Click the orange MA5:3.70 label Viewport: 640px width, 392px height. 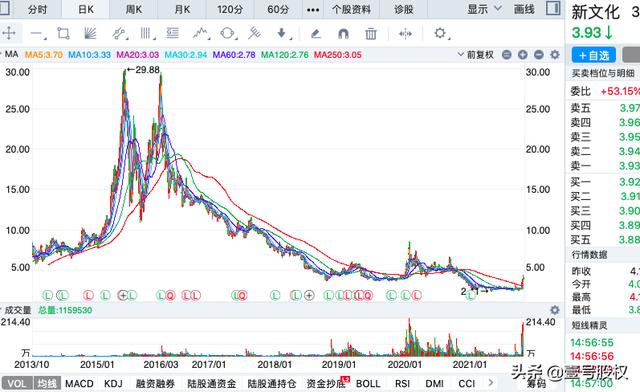point(44,55)
